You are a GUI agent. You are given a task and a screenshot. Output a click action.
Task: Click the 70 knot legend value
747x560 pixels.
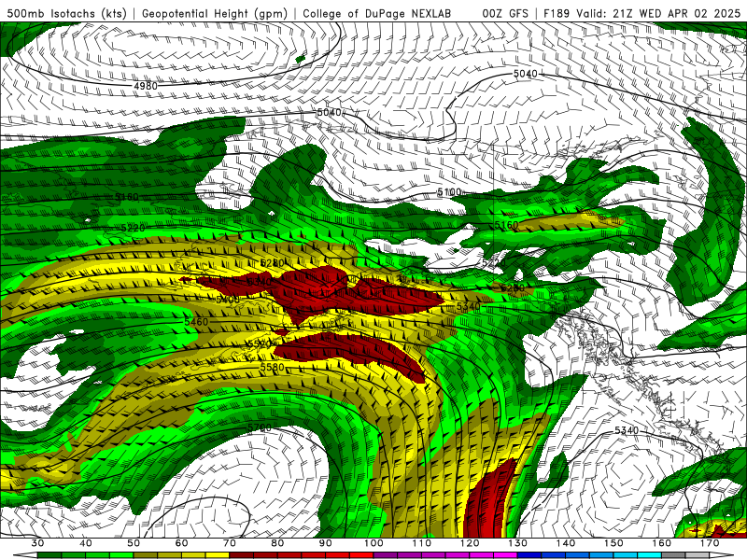point(230,543)
